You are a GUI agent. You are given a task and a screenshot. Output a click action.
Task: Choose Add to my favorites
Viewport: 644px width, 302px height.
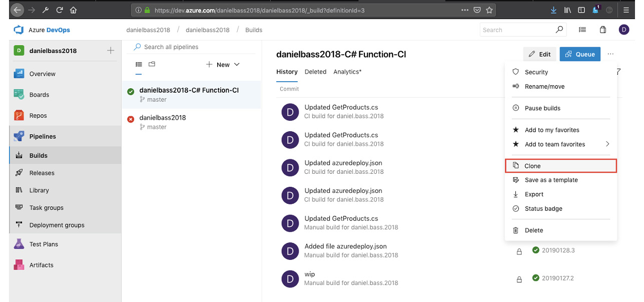point(560,130)
